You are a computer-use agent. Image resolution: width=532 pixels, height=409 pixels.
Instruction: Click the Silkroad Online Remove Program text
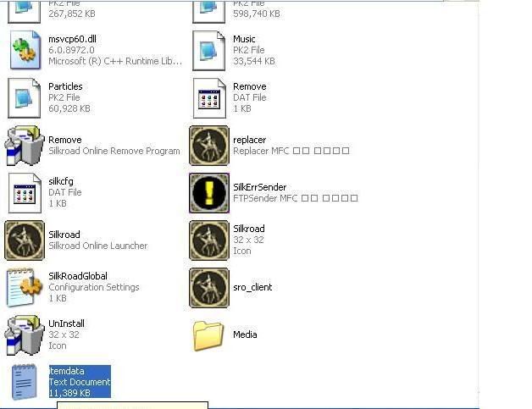114,151
